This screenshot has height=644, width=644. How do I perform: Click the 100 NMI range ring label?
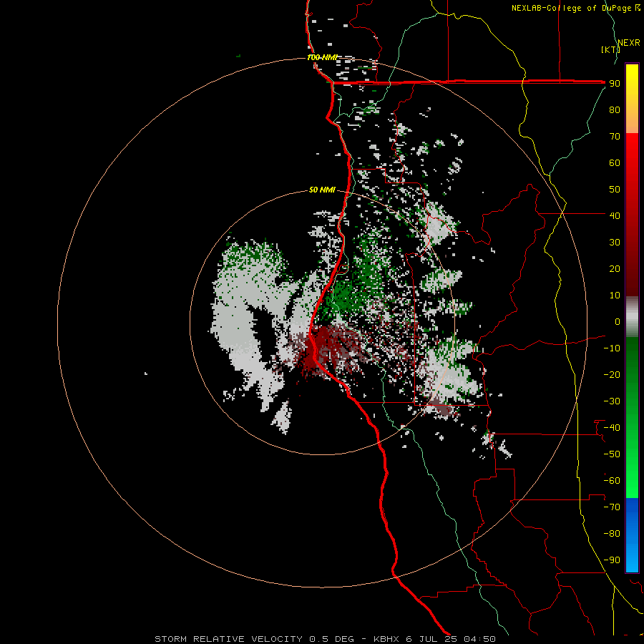tap(322, 57)
